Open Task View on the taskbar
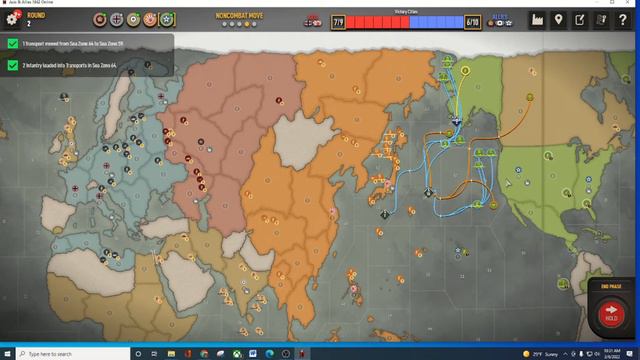This screenshot has height=360, width=640. point(154,353)
